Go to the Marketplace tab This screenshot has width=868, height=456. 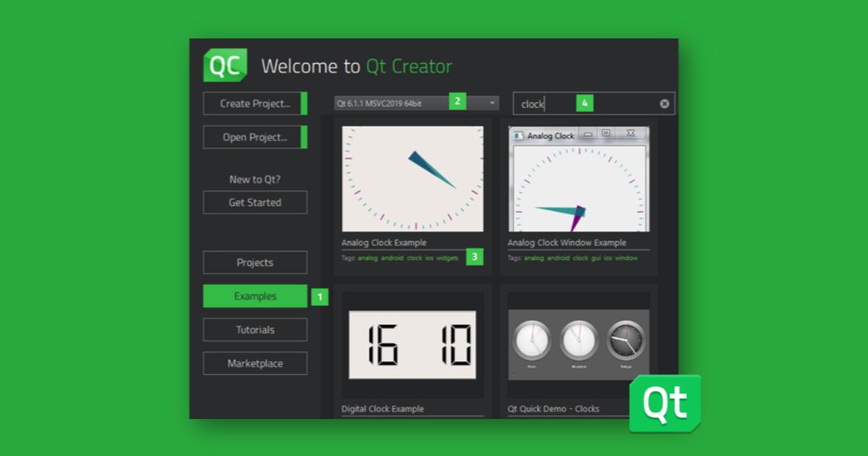255,363
